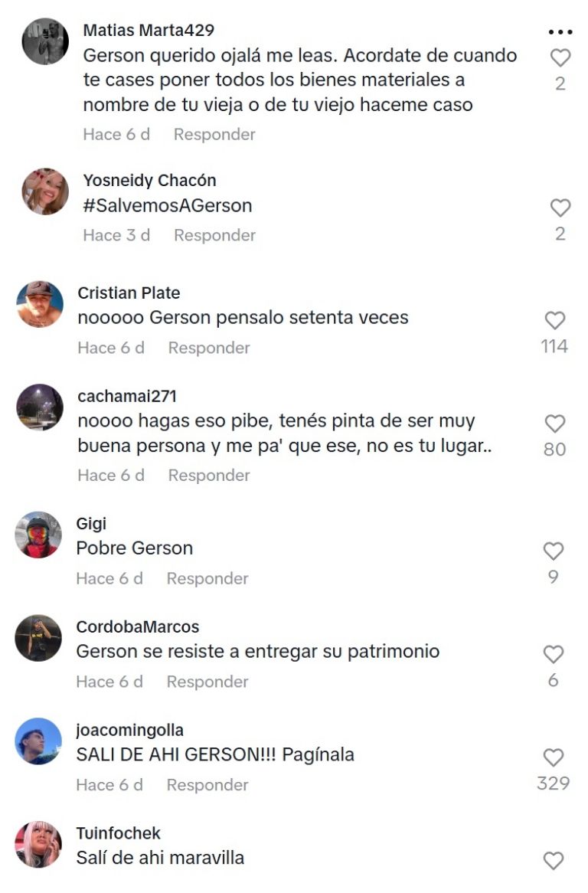Click the #SalvemosAGerson hashtag

coord(168,205)
